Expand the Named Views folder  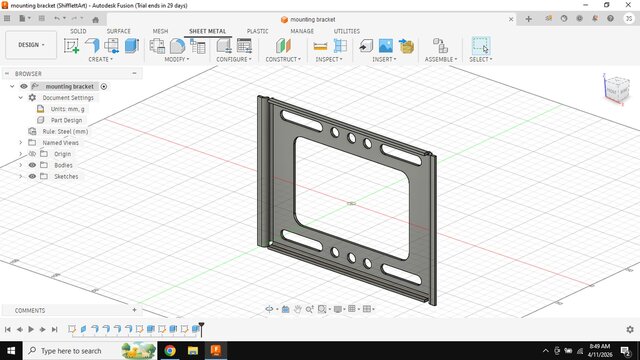point(20,142)
